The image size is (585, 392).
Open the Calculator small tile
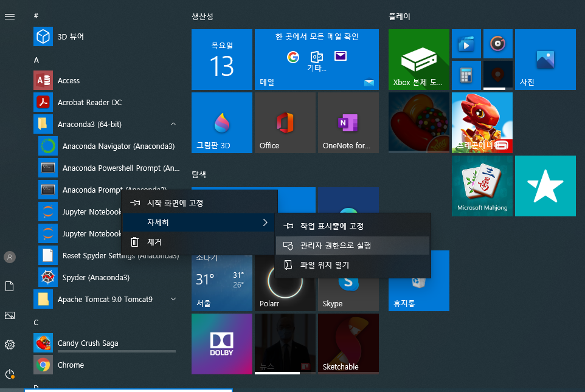pos(466,75)
